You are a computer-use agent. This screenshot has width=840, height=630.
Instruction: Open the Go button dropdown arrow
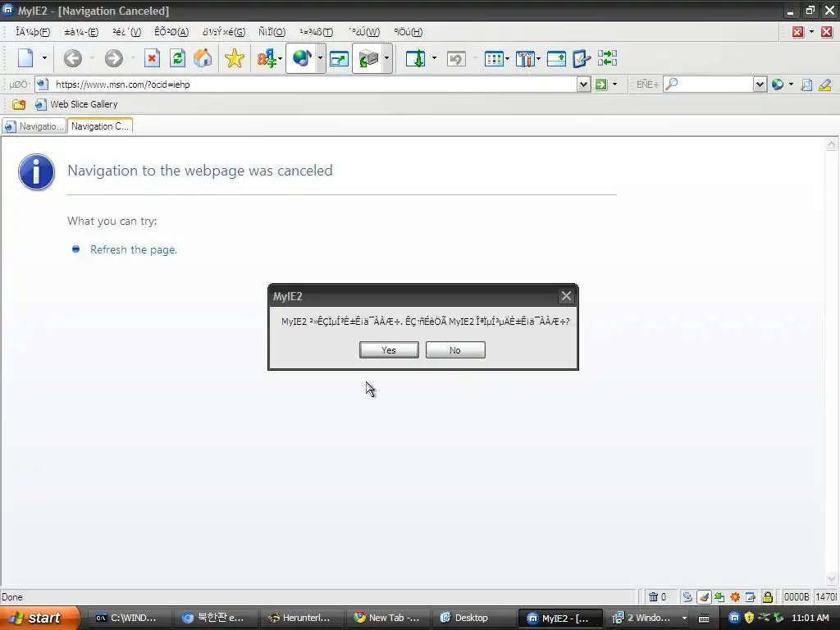(x=614, y=84)
